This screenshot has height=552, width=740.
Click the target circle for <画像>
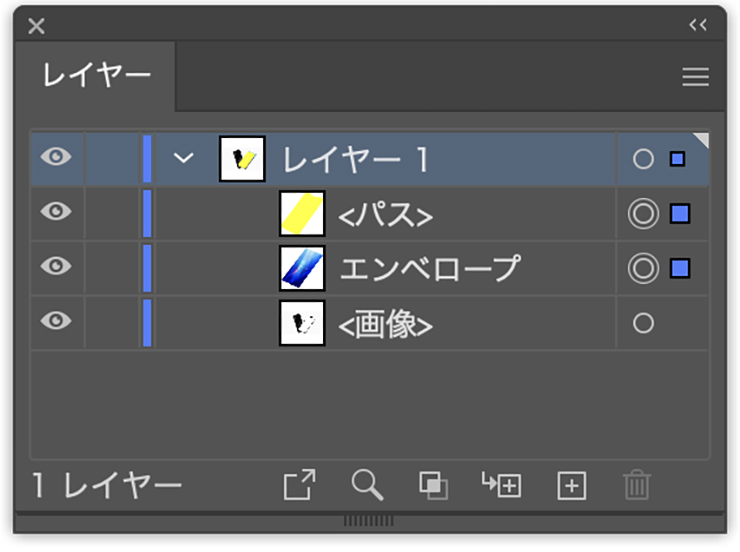(x=644, y=323)
